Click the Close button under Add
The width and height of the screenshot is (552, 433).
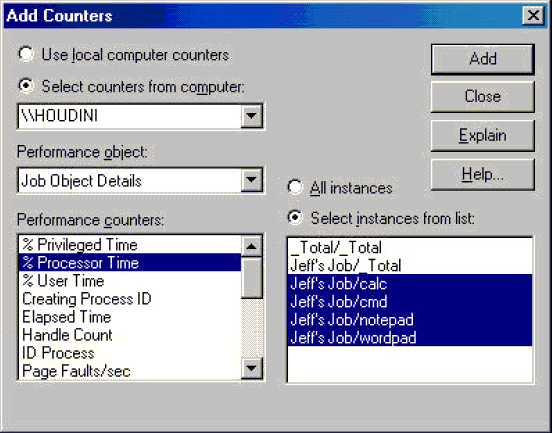pos(483,96)
